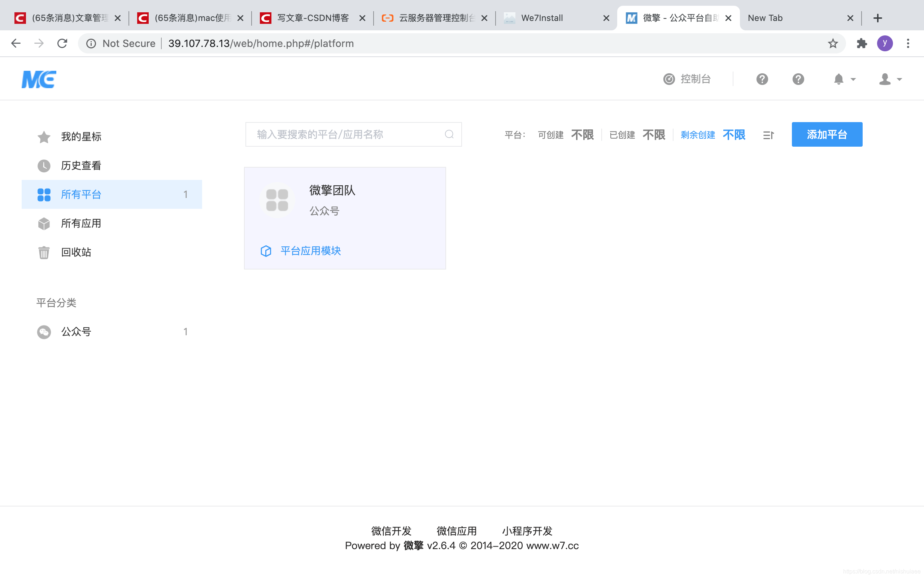Switch to the 写文章-CSDN博客 tab

pyautogui.click(x=312, y=18)
